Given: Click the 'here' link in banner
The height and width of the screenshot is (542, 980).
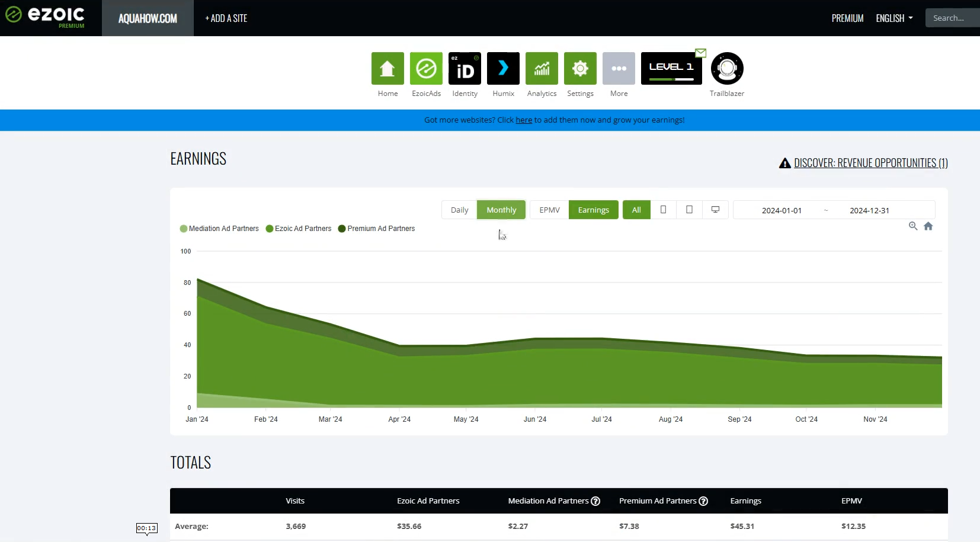Looking at the screenshot, I should coord(524,120).
